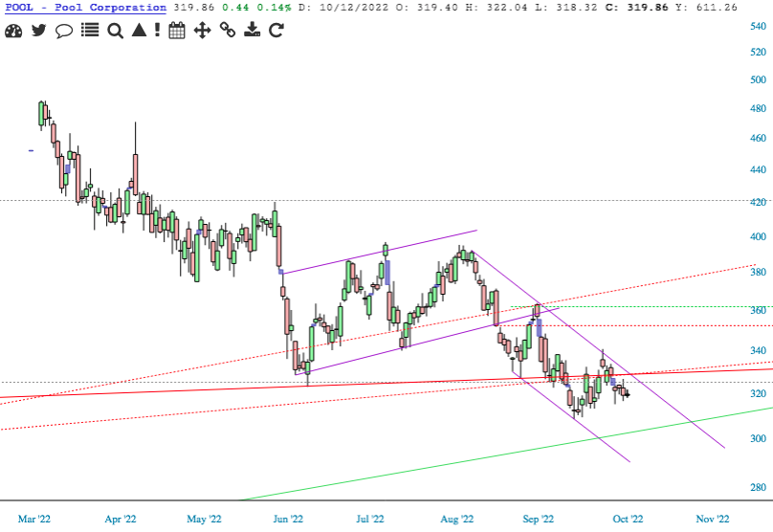Click the 360 price axis label
The height and width of the screenshot is (532, 773).
pos(758,310)
